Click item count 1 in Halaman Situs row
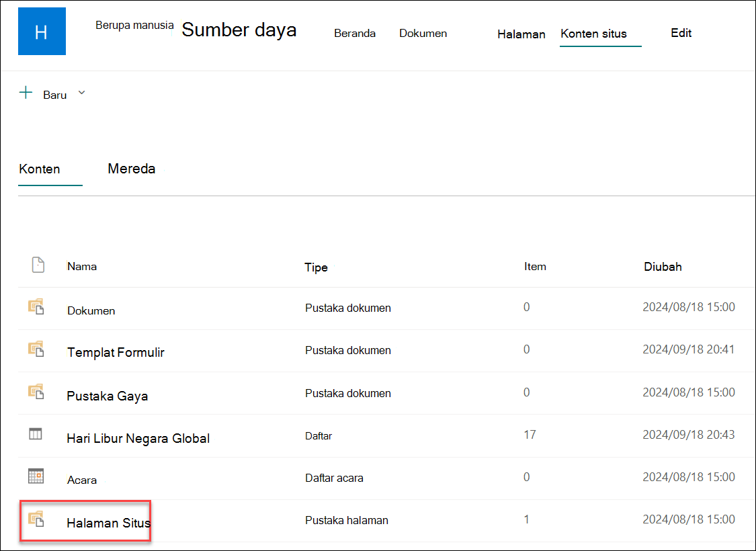 (526, 519)
